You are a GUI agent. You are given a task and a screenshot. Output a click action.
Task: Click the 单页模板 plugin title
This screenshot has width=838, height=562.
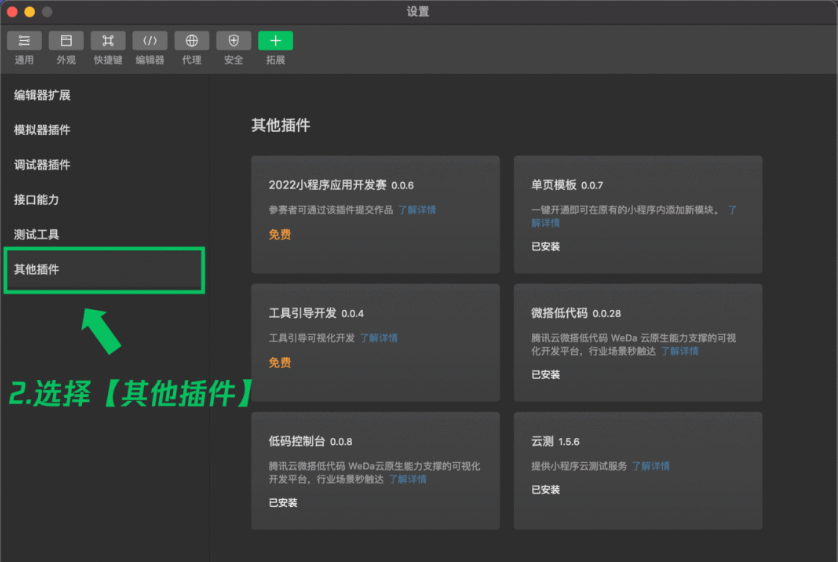(x=554, y=185)
